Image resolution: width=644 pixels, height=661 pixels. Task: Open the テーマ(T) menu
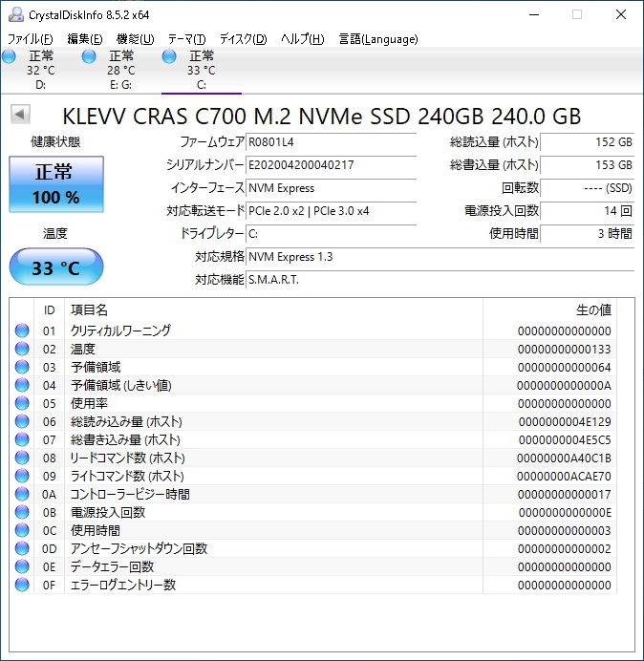187,39
